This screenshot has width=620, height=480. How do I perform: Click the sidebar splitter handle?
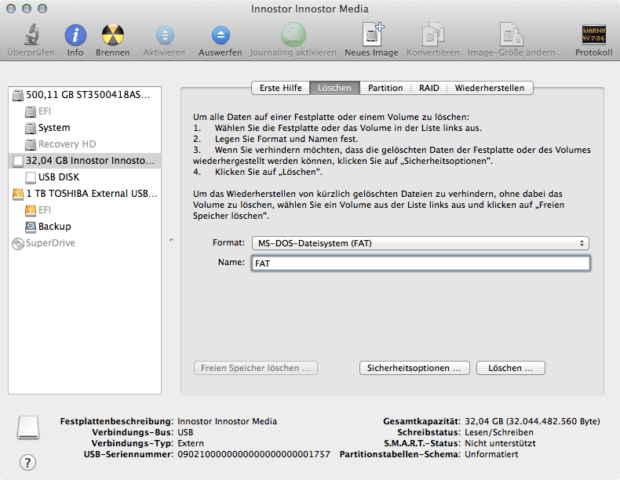tap(171, 240)
